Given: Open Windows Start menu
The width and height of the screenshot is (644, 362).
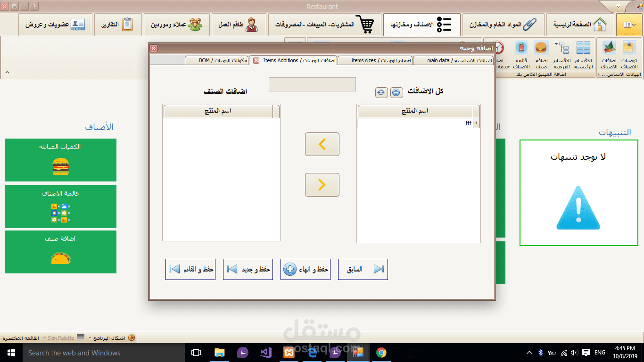Looking at the screenshot, I should 11,353.
